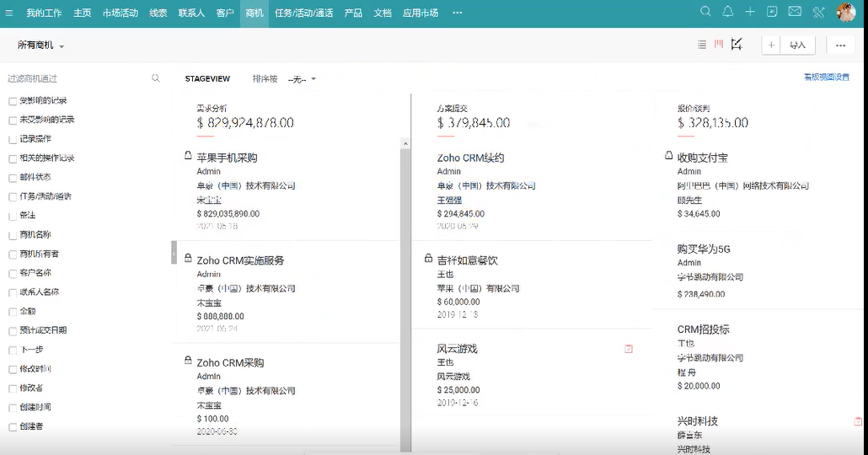
Task: Click the 过滤商机通过 filter search field
Action: pyautogui.click(x=76, y=78)
